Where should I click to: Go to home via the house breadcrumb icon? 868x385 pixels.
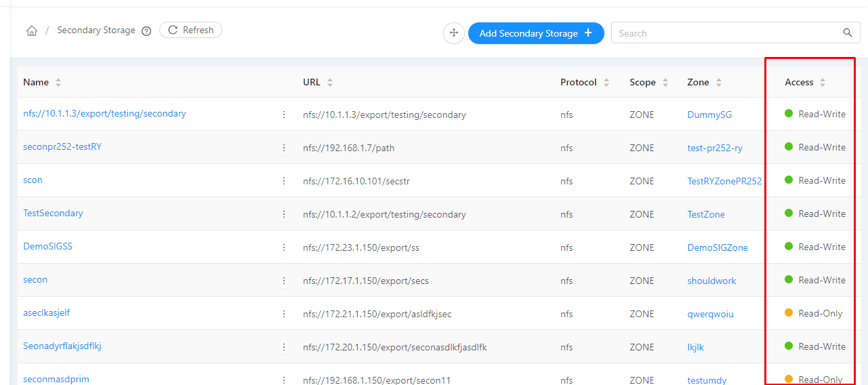click(31, 31)
